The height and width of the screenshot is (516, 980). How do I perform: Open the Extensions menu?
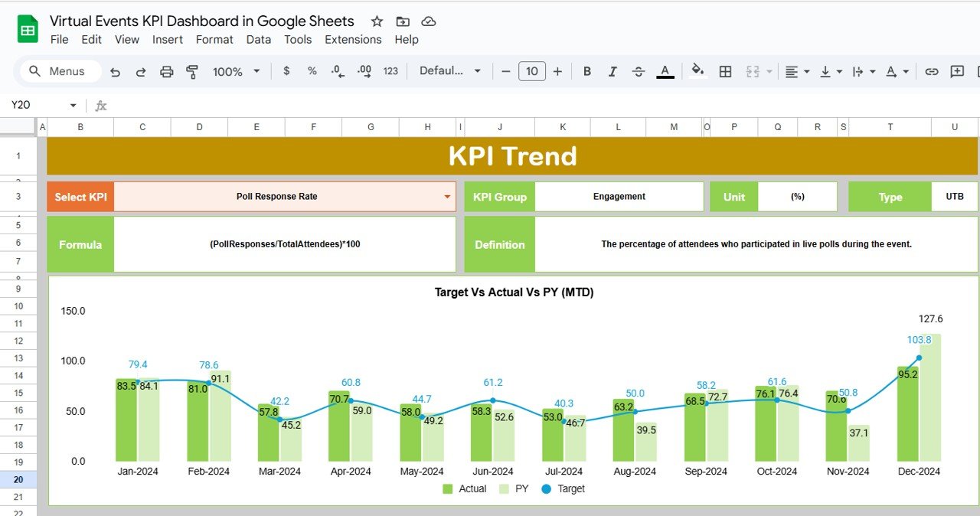[x=353, y=39]
